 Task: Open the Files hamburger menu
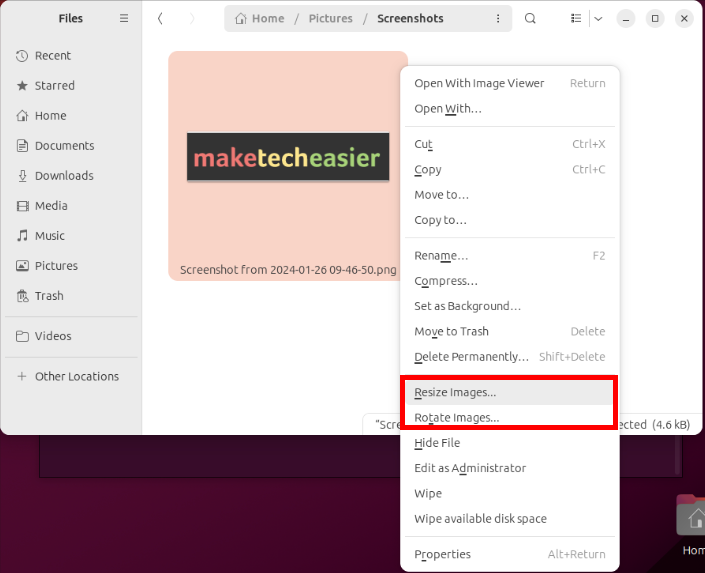(124, 18)
